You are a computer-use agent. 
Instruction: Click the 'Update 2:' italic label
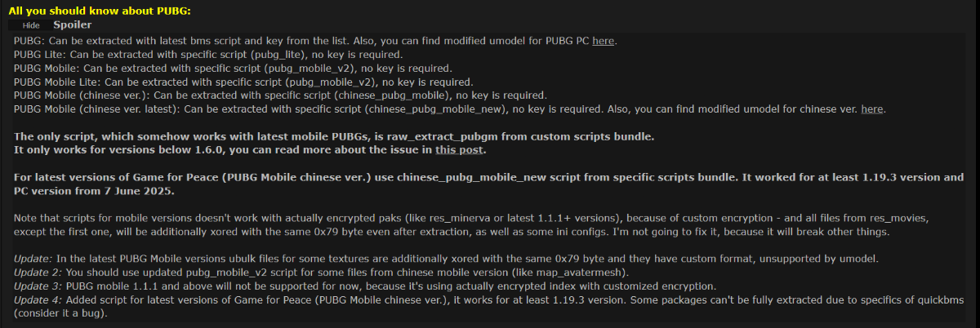[x=38, y=273]
